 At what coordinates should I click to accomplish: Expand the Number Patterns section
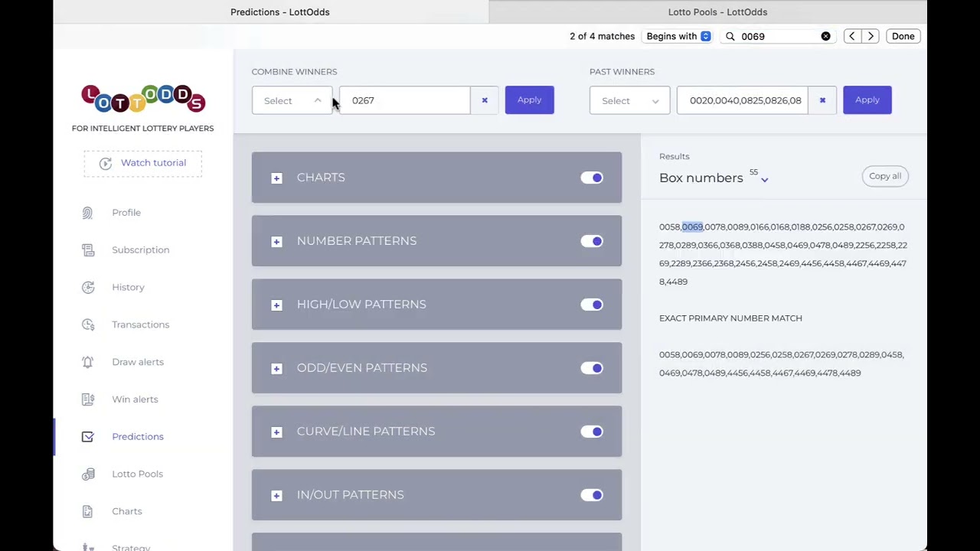coord(276,241)
